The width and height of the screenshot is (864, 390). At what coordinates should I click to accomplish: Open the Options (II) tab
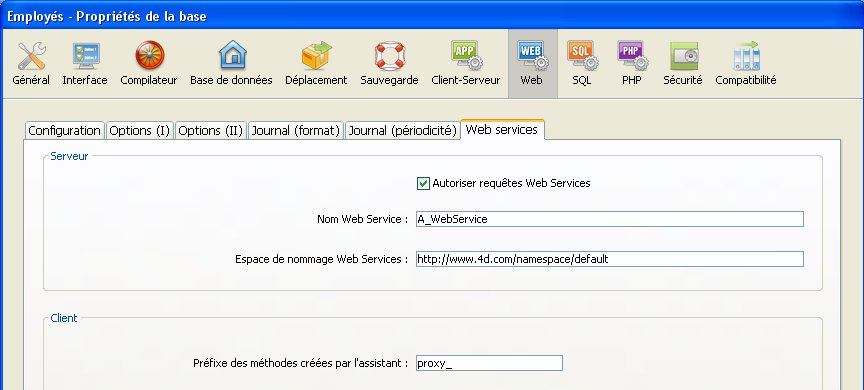210,131
